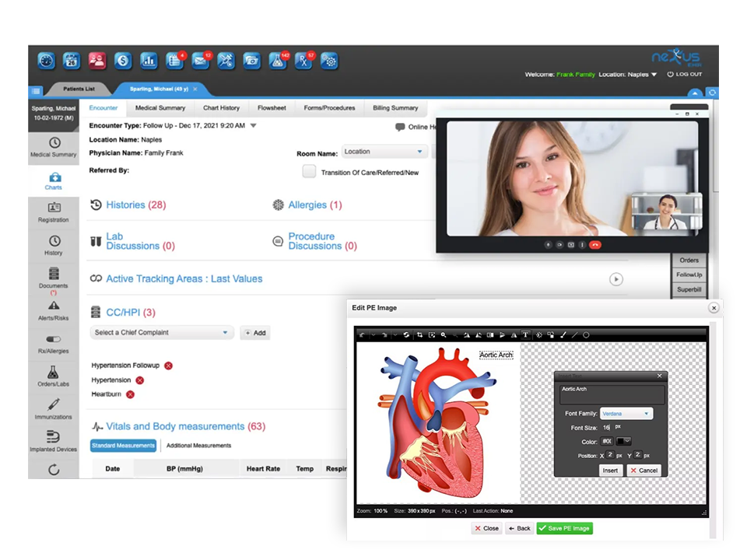
Task: Select the crop tool in image editor
Action: (x=420, y=334)
